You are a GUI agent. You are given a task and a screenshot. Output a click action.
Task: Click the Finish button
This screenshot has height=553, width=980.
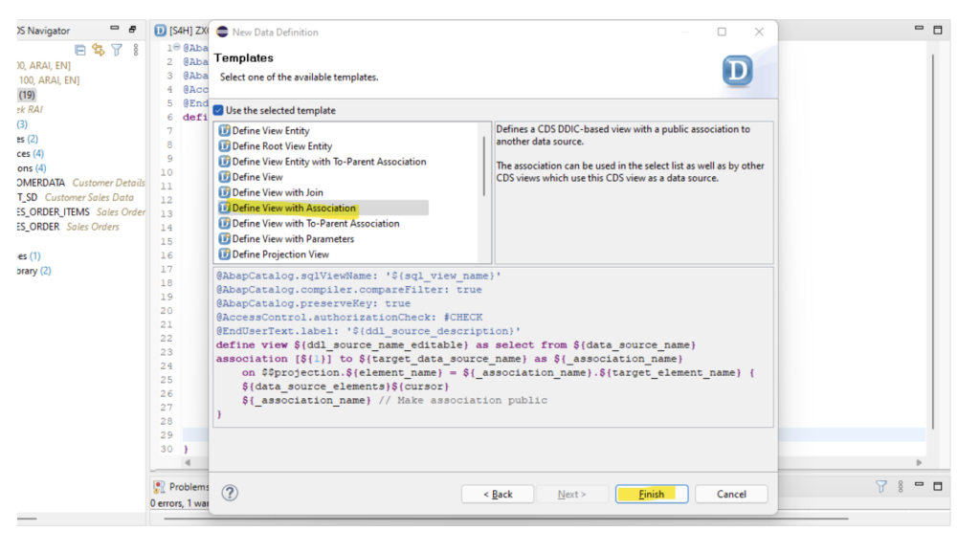651,494
